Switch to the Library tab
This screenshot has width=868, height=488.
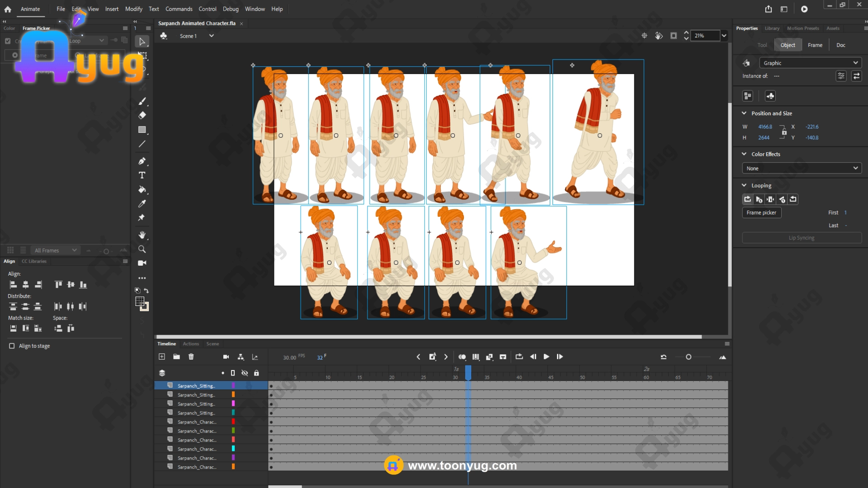772,28
